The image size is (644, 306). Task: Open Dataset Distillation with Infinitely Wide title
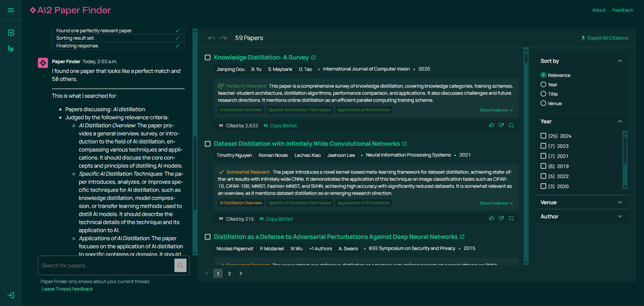click(x=307, y=144)
